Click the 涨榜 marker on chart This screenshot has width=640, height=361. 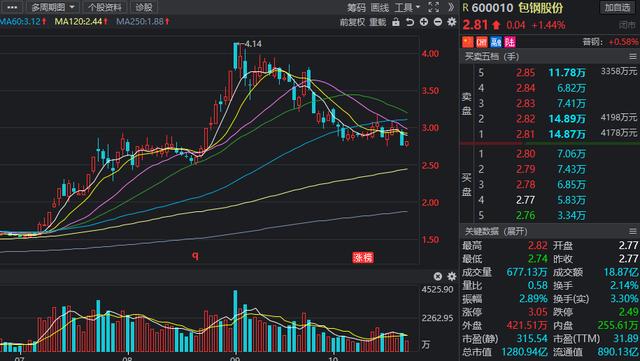(x=363, y=258)
